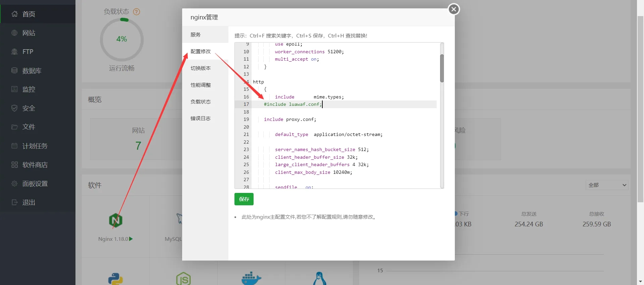Image resolution: width=644 pixels, height=285 pixels.
Task: Click the 'http' line 14 in editor
Action: pos(258,82)
